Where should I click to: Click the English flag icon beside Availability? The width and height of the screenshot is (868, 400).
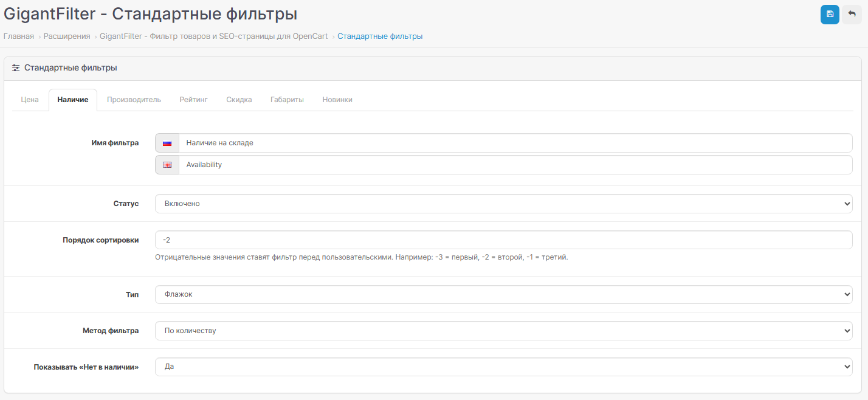167,165
